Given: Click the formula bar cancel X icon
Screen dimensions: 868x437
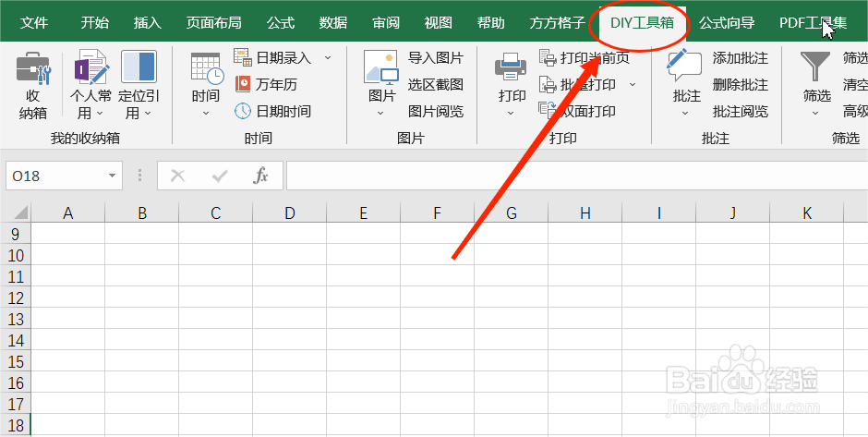Looking at the screenshot, I should click(177, 176).
